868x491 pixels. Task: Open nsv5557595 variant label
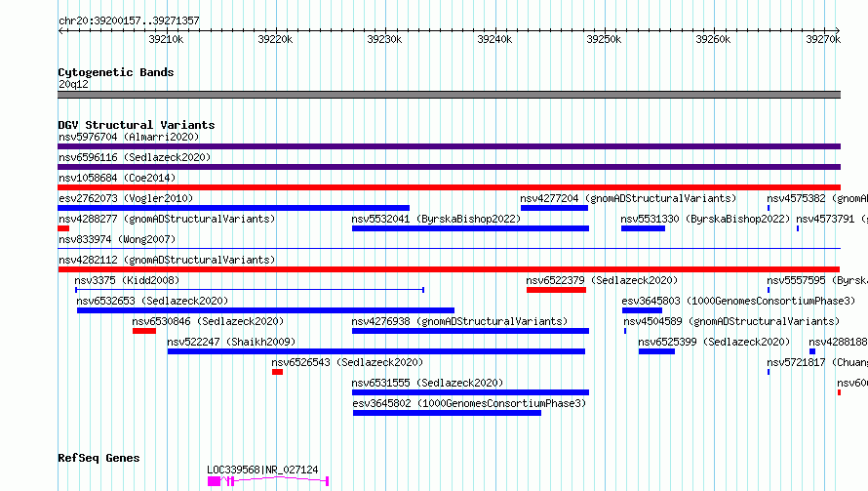(x=817, y=280)
